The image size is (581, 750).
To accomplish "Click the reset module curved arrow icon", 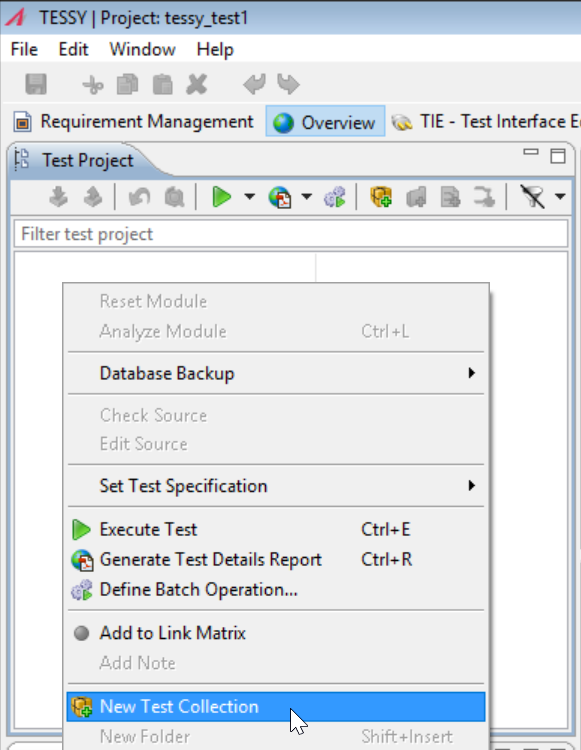I will [139, 197].
